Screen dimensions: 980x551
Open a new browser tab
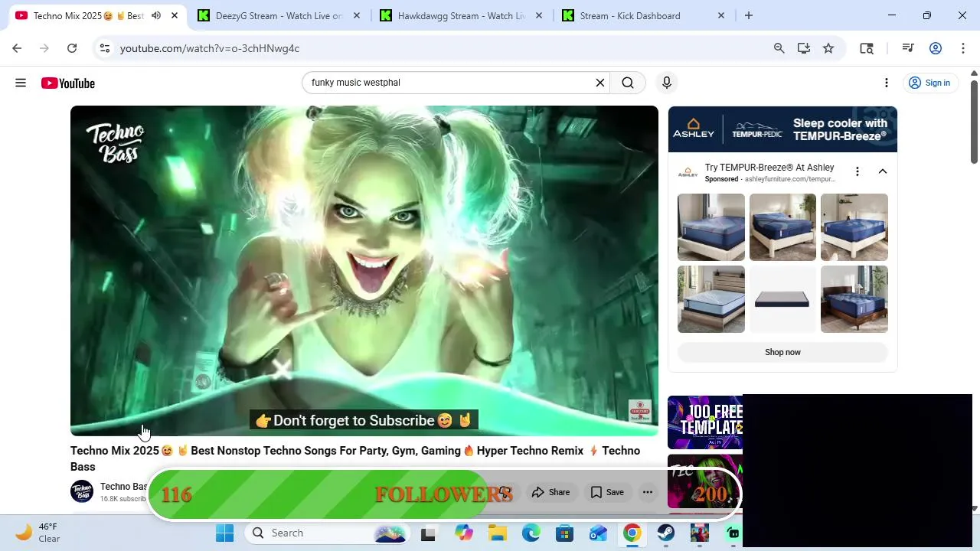click(749, 15)
